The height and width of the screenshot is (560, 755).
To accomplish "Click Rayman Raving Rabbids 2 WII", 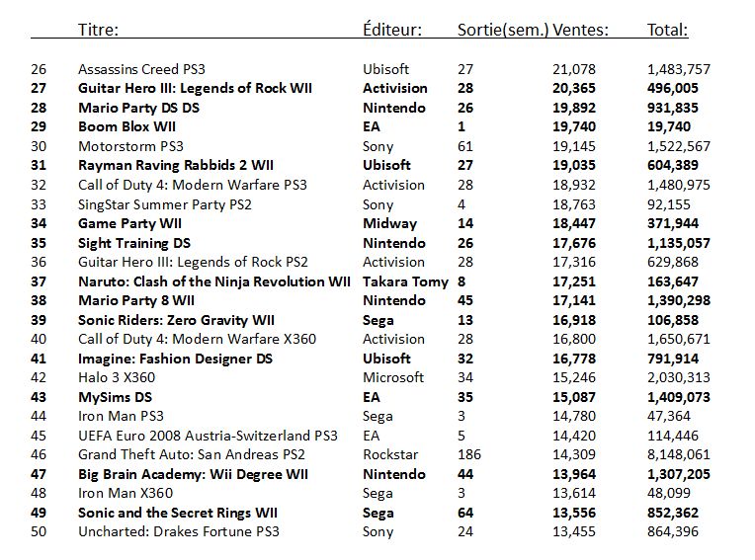I will (x=176, y=166).
